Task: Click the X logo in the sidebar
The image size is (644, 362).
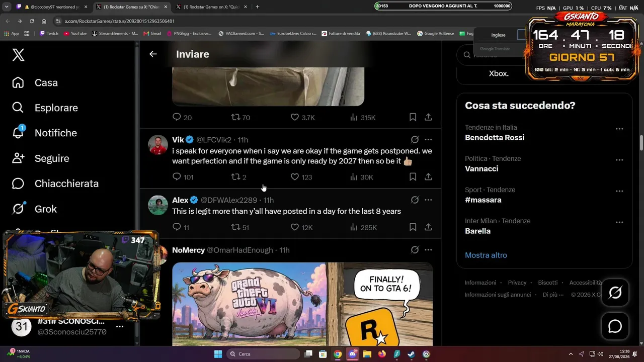Action: tap(18, 55)
